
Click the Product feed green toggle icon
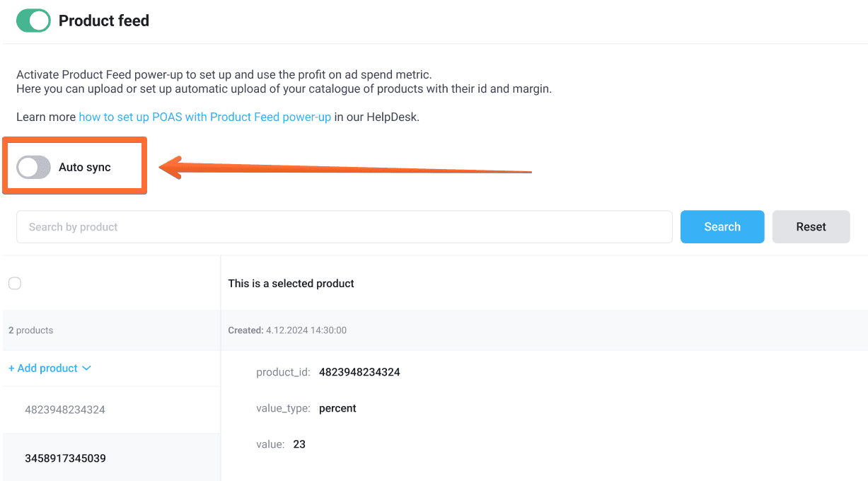(33, 21)
